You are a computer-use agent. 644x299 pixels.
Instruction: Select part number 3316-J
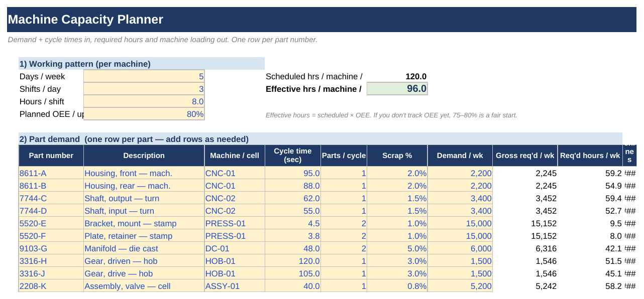51,273
